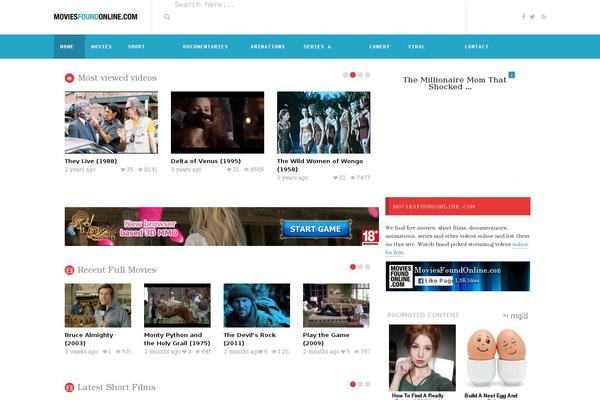Click the search magnifier icon
Screen dimensions: 600x400
(167, 17)
